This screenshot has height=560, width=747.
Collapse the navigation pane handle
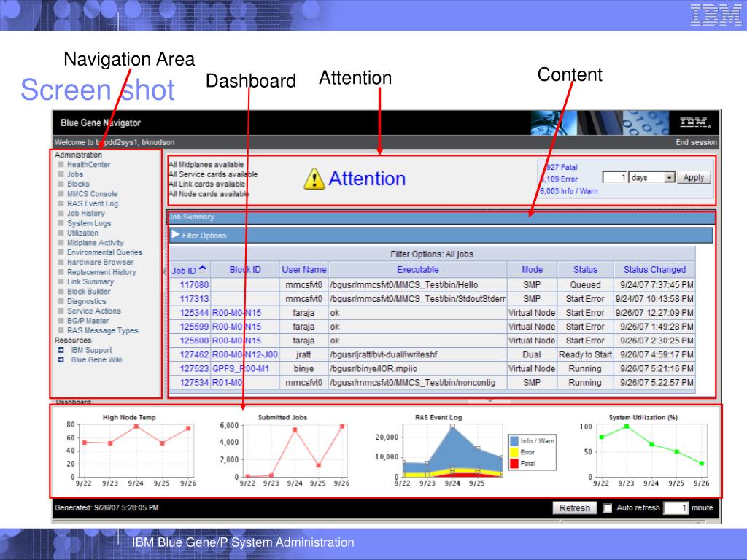[x=164, y=271]
